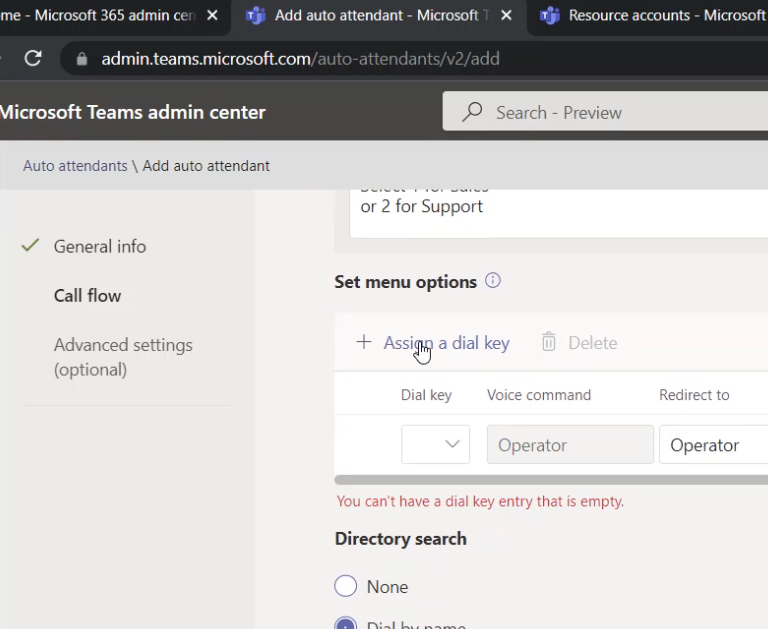This screenshot has width=768, height=629.
Task: Click the Delete trash can icon
Action: (549, 343)
